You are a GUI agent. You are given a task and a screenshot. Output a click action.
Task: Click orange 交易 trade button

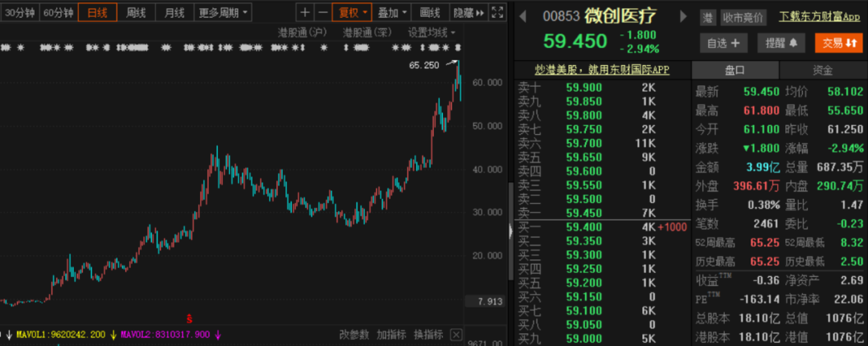[x=838, y=43]
